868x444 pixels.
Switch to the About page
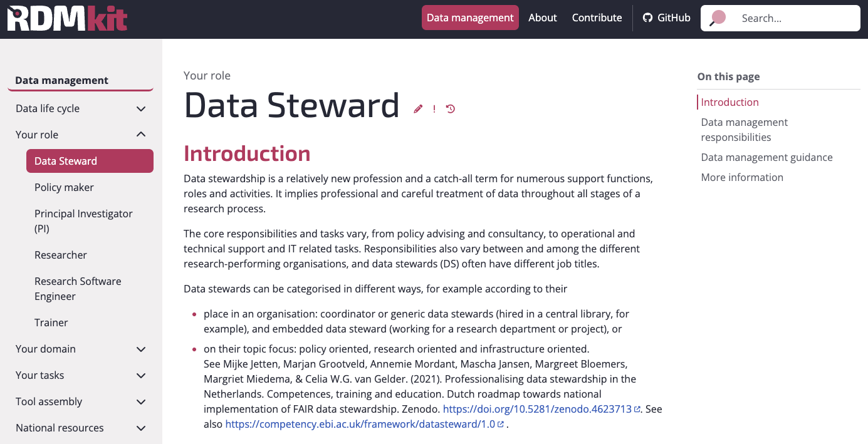[x=542, y=18]
